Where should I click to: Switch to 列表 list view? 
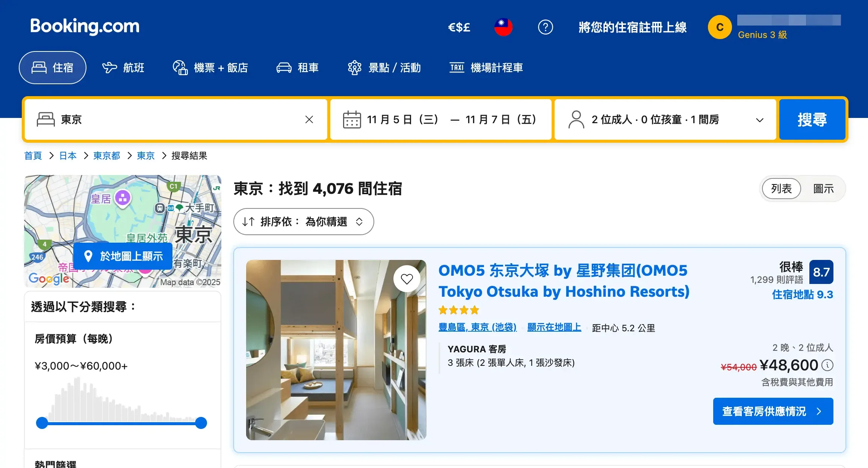(x=781, y=189)
